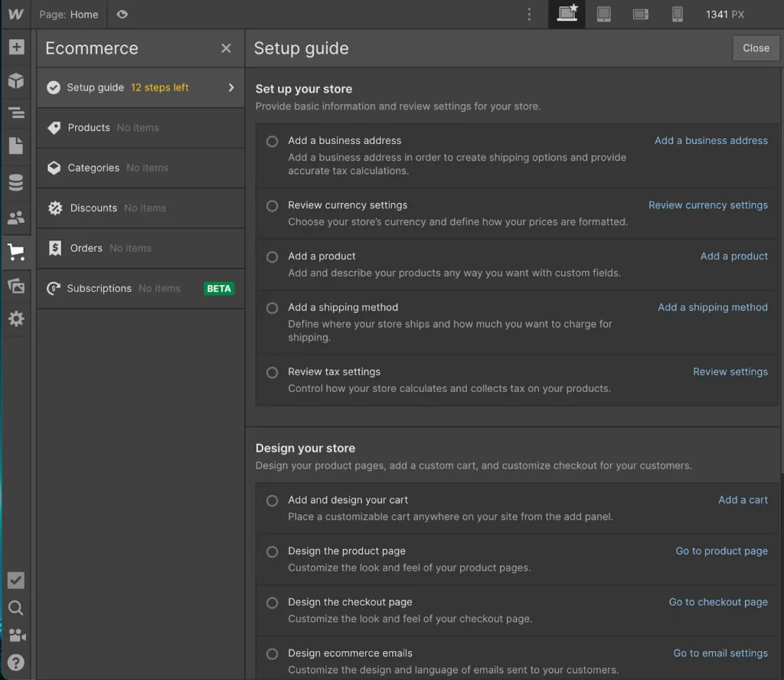Switch to the mobile portrait breakpoint

tap(677, 14)
